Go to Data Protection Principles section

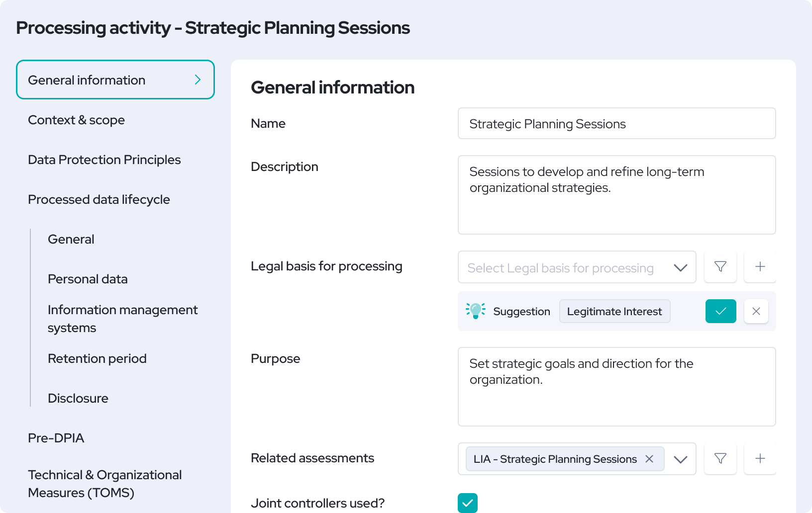pyautogui.click(x=104, y=160)
